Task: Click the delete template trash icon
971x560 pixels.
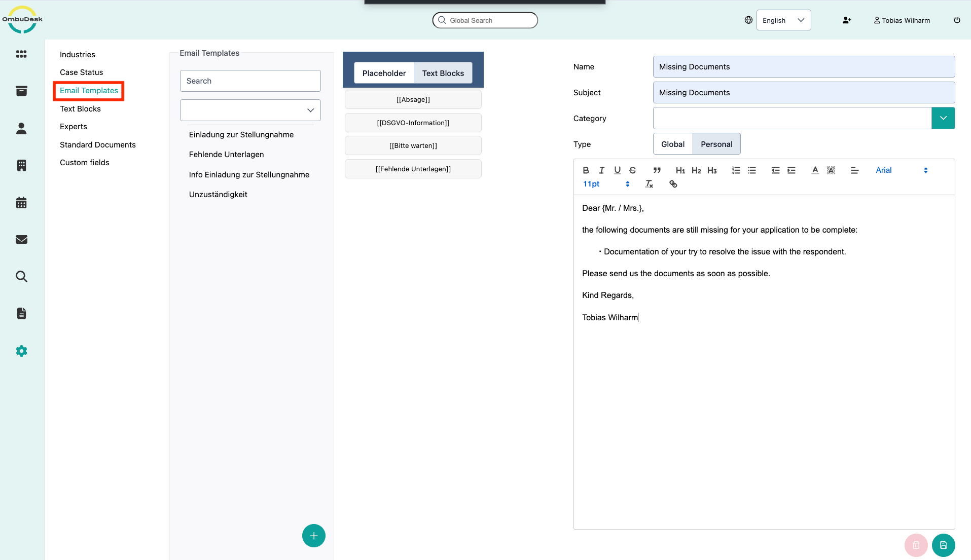Action: pyautogui.click(x=916, y=545)
